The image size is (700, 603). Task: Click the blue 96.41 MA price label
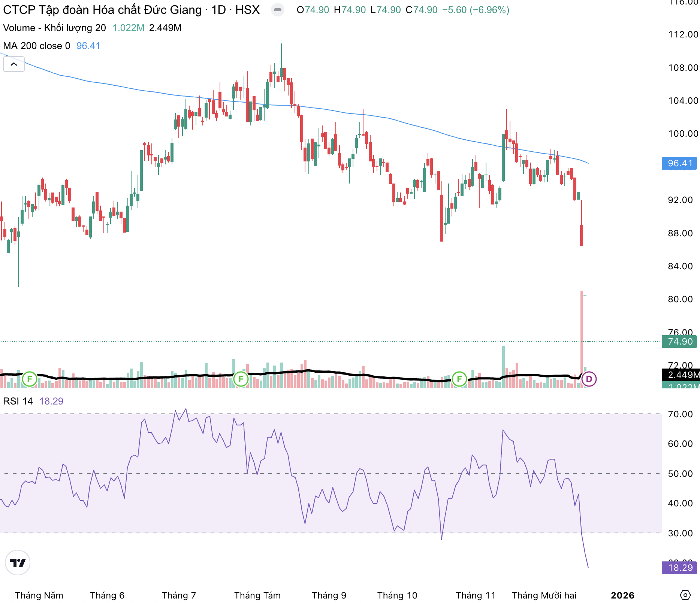point(679,163)
